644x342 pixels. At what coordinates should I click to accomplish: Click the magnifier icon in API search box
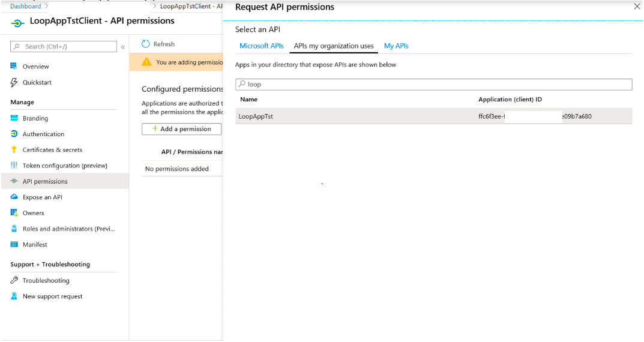242,84
